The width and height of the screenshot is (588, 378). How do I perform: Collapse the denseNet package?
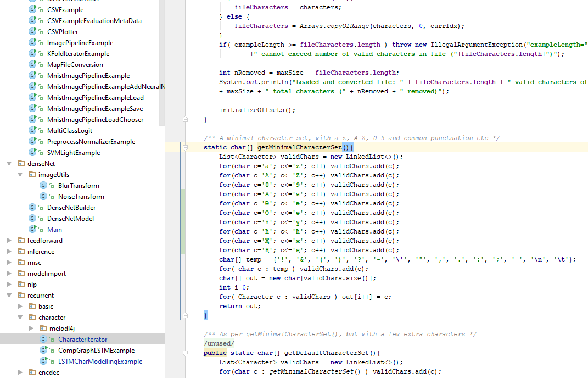pos(9,164)
